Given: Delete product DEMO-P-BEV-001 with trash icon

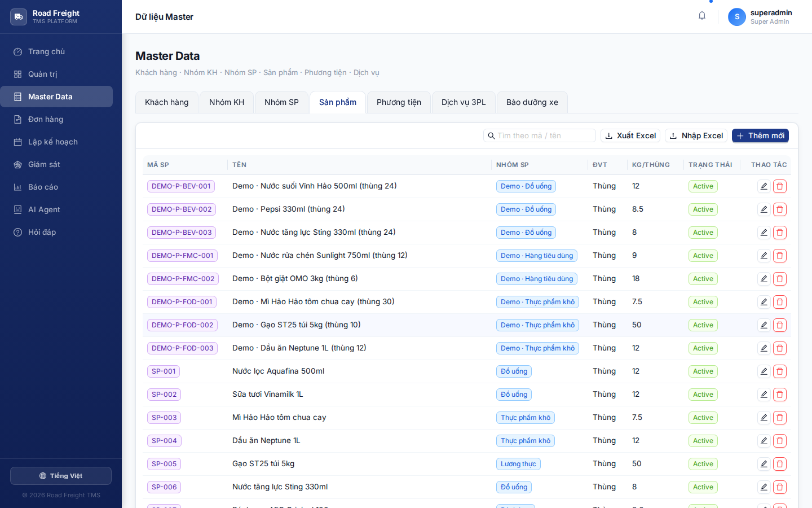Looking at the screenshot, I should (x=780, y=186).
